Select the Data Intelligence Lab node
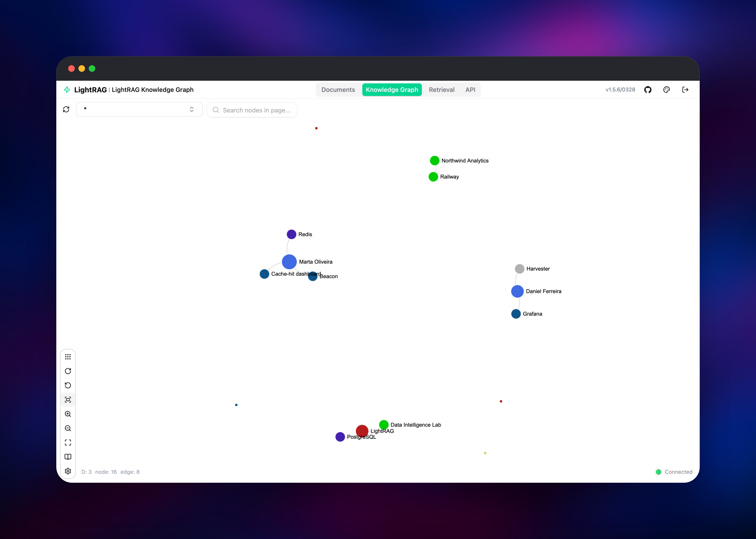This screenshot has width=756, height=539. 384,425
